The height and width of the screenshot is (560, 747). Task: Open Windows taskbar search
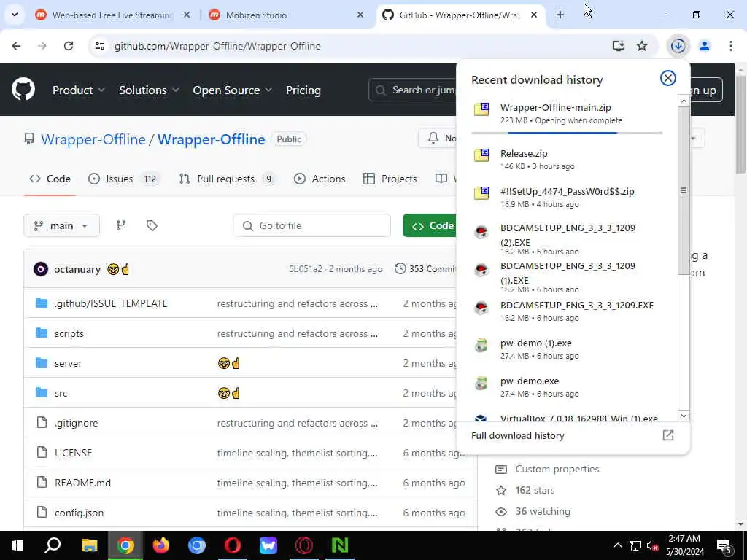53,545
